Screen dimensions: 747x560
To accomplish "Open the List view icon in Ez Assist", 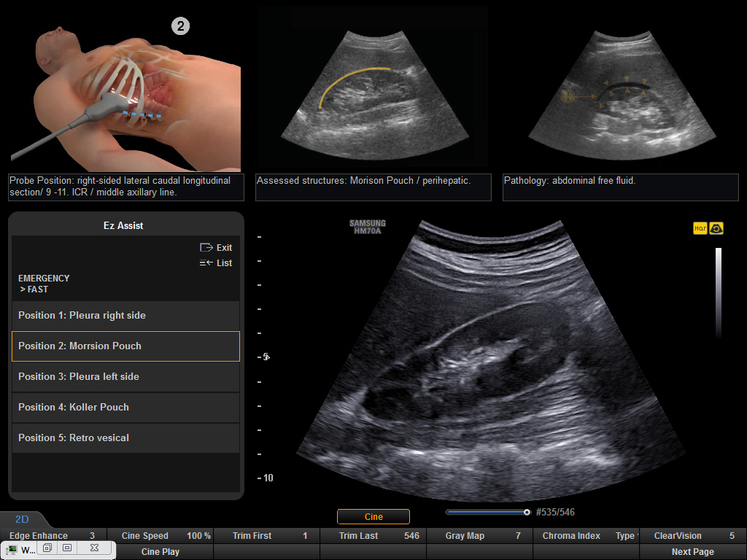I will click(x=206, y=263).
